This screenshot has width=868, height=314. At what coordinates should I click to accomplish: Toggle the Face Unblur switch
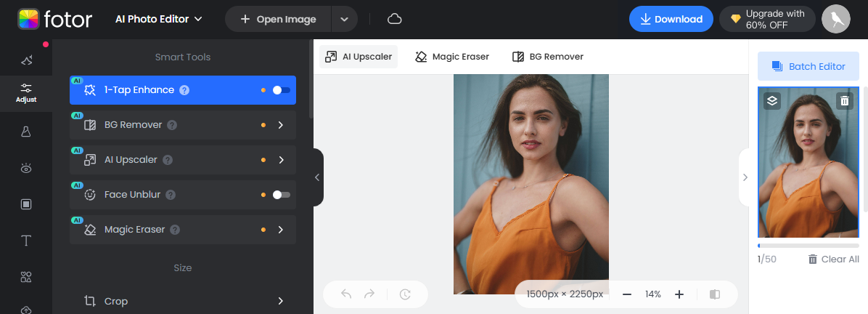(281, 195)
